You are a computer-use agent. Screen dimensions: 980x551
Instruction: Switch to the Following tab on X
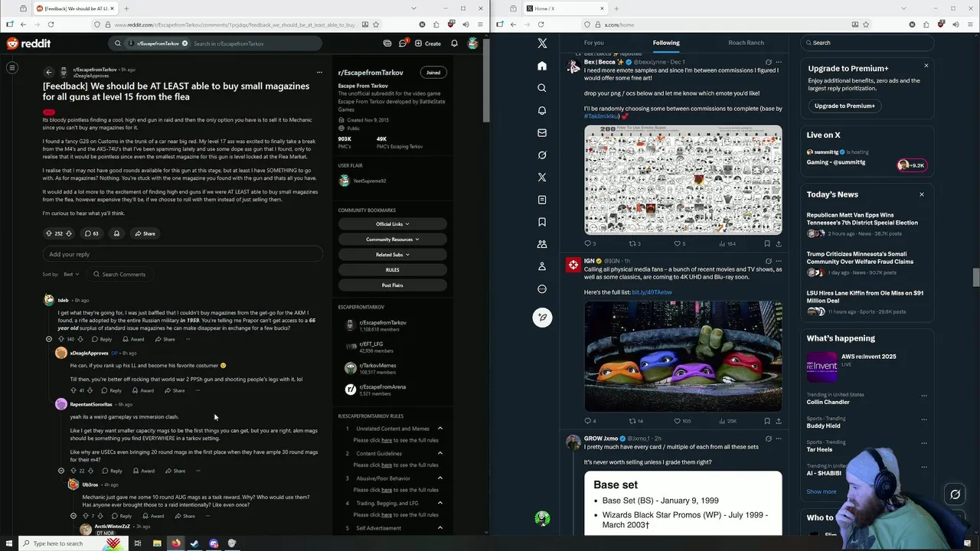point(666,43)
